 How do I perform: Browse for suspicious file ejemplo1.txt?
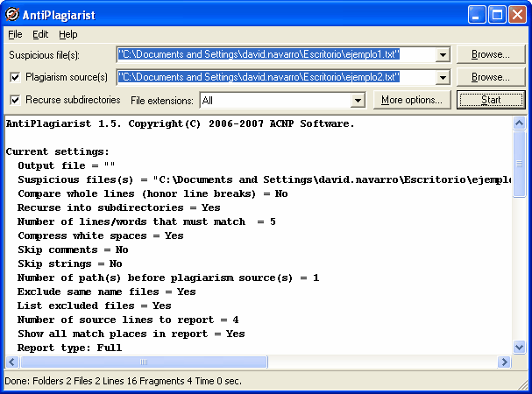[x=491, y=54]
